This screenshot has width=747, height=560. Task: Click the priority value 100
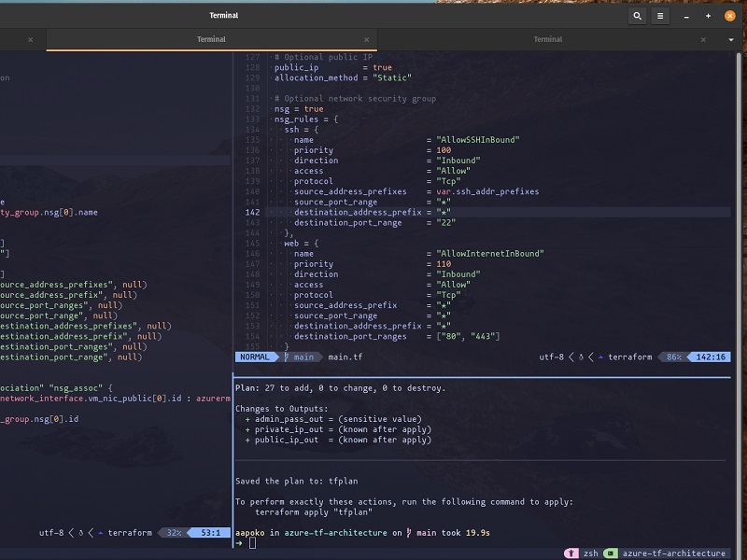point(444,150)
